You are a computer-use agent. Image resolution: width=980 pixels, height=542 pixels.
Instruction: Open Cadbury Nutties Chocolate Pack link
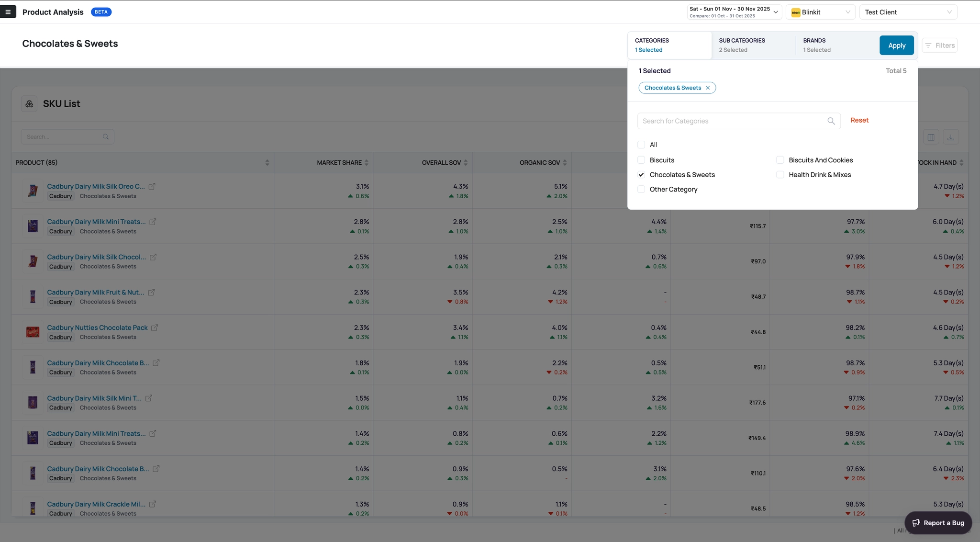[x=97, y=328]
